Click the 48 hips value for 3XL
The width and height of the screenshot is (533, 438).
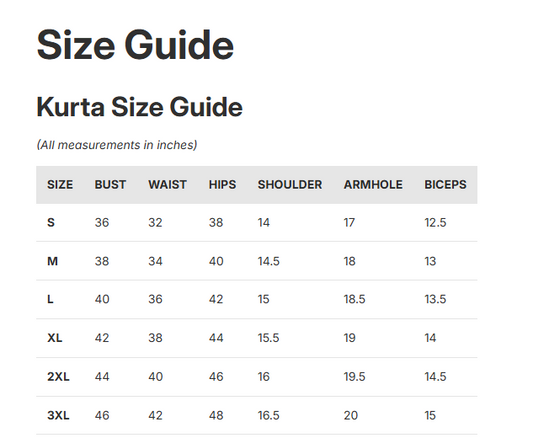click(x=216, y=416)
